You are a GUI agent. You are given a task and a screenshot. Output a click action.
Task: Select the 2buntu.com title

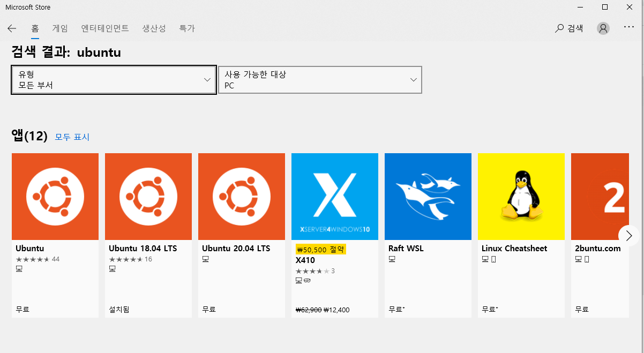(598, 249)
